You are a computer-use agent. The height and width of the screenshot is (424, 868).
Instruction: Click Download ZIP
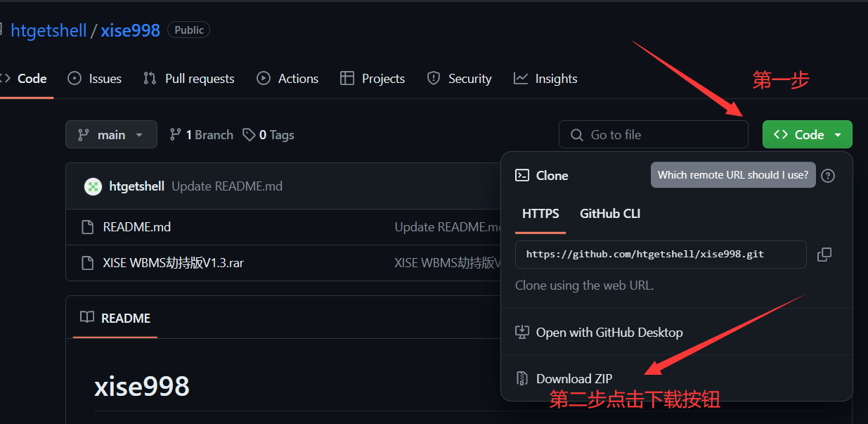point(574,378)
